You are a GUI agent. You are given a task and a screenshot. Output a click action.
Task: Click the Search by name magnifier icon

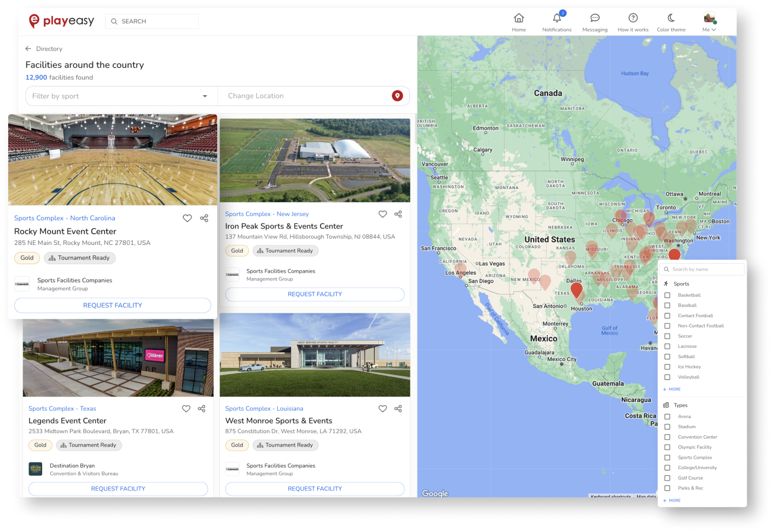(x=666, y=269)
